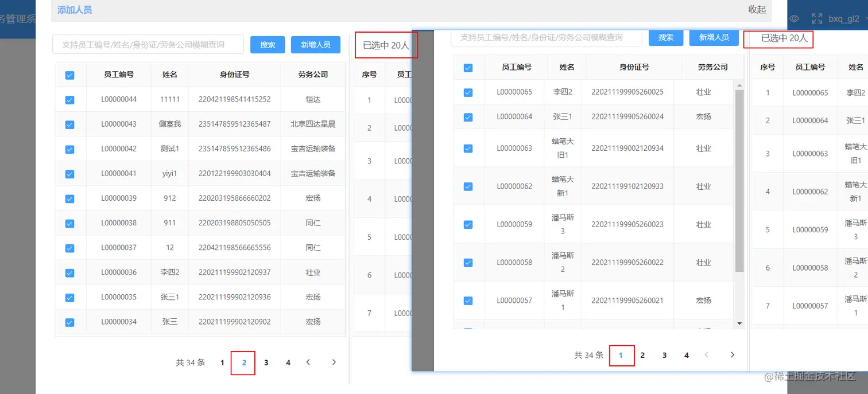Click the 收起 collapse link
The image size is (868, 394).
(x=757, y=9)
